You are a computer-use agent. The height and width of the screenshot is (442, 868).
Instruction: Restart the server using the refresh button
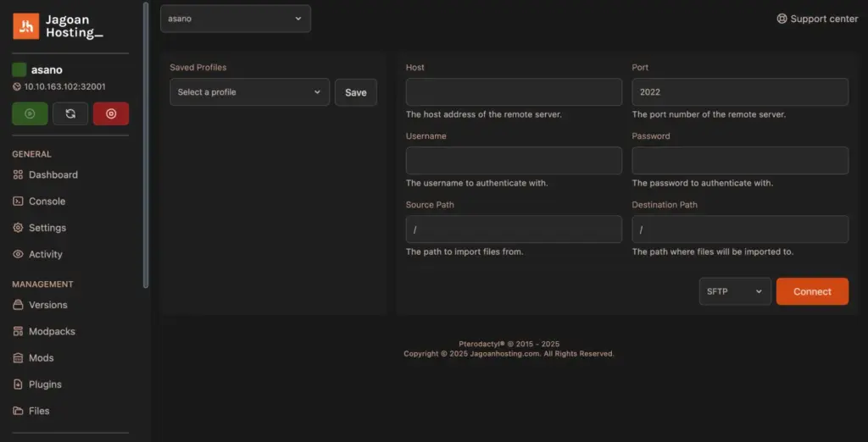70,113
